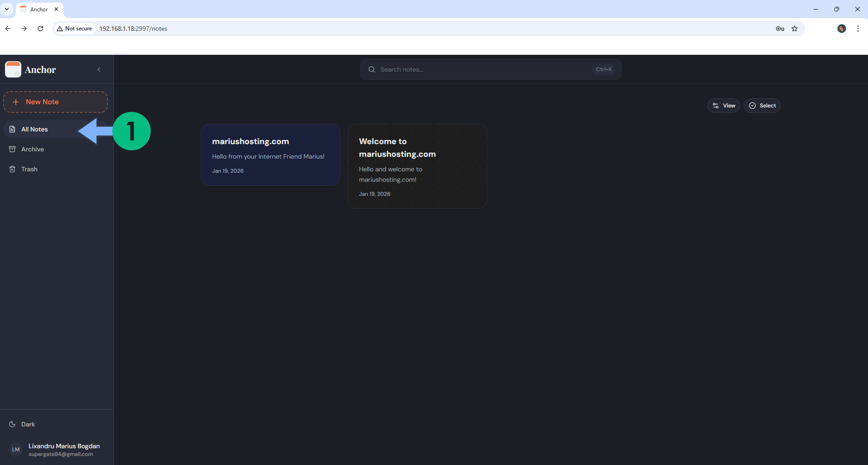The height and width of the screenshot is (465, 868).
Task: Create a New Note
Action: 55,102
